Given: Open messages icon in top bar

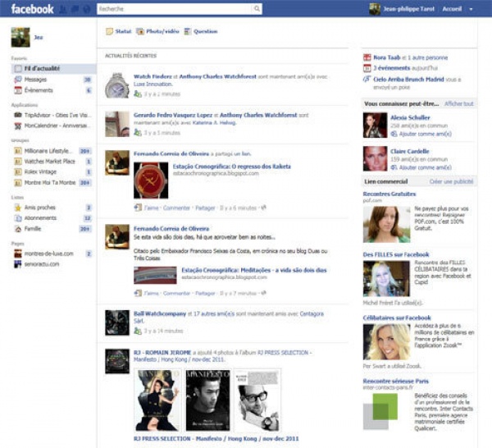Looking at the screenshot, I should pos(75,9).
